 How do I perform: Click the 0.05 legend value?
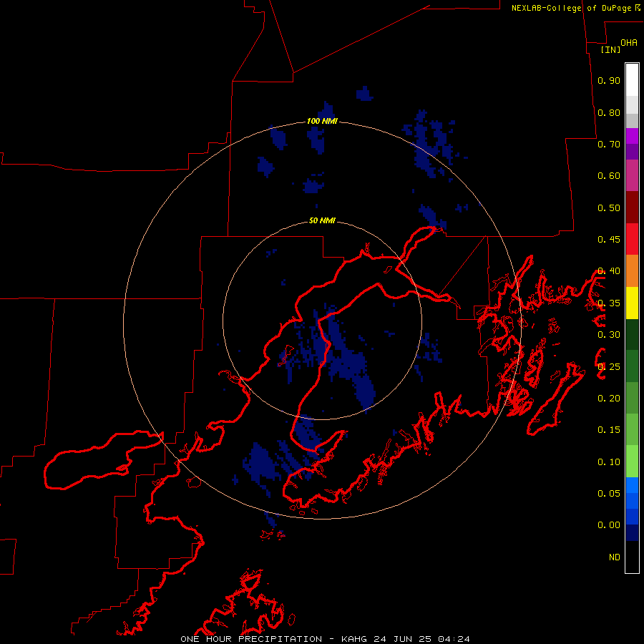(x=609, y=494)
